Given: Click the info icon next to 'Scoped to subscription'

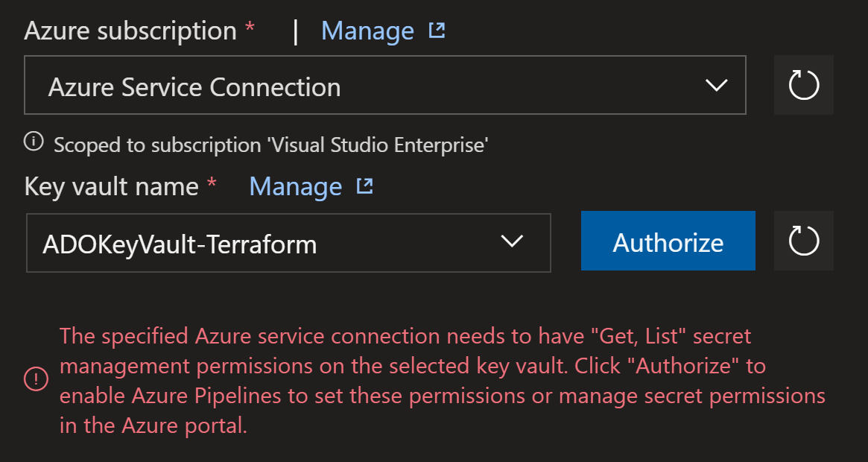Looking at the screenshot, I should [x=34, y=140].
